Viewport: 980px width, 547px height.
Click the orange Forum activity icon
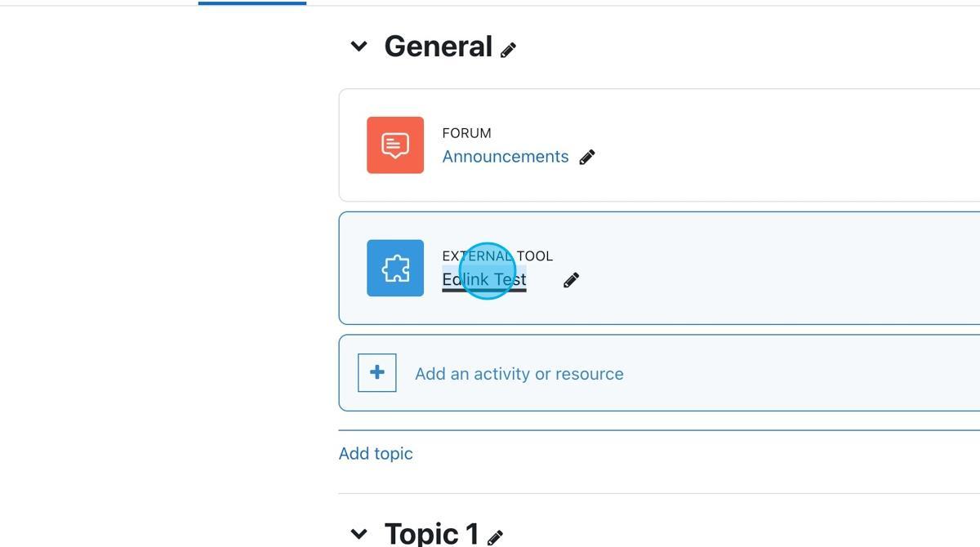[395, 145]
